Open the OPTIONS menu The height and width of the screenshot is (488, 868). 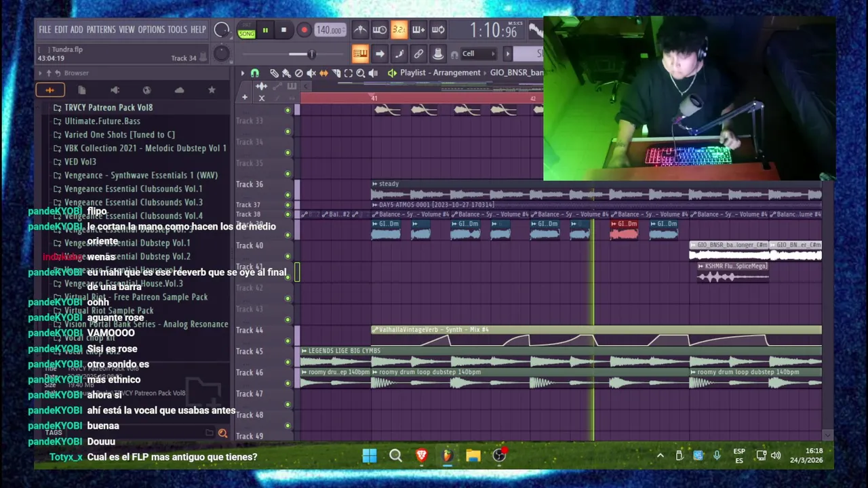pos(151,30)
